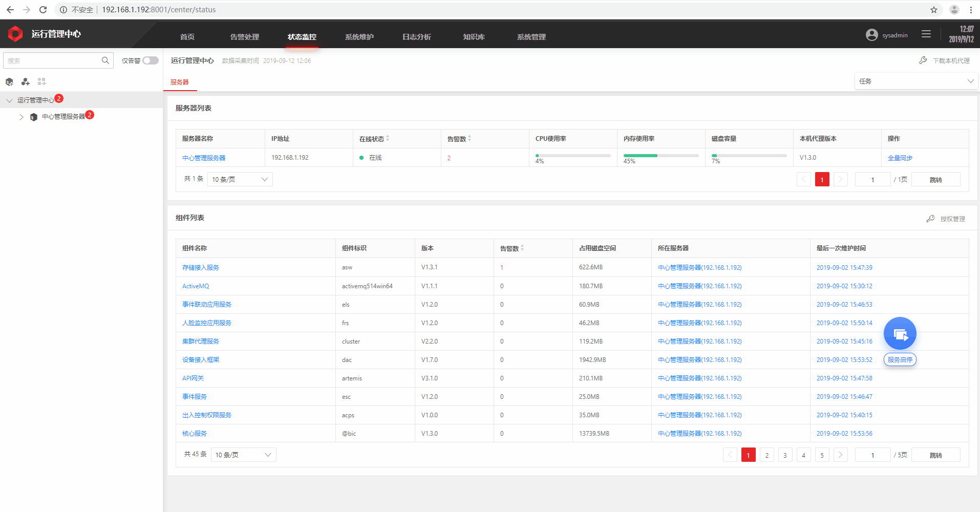Click the browser address bar URL
Viewport: 980px width, 512px height.
[x=159, y=10]
